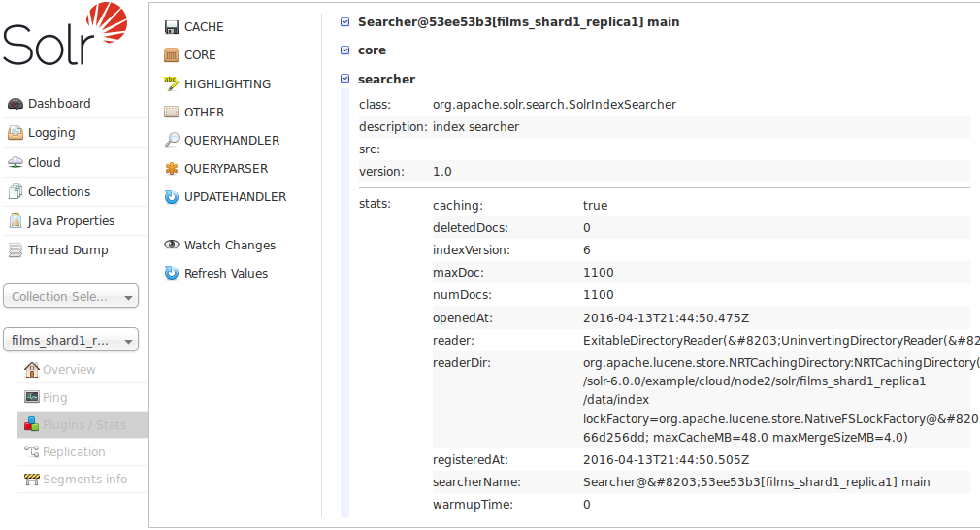Click the UPDATEHANDLER refresh icon
The image size is (980, 530).
click(x=172, y=197)
